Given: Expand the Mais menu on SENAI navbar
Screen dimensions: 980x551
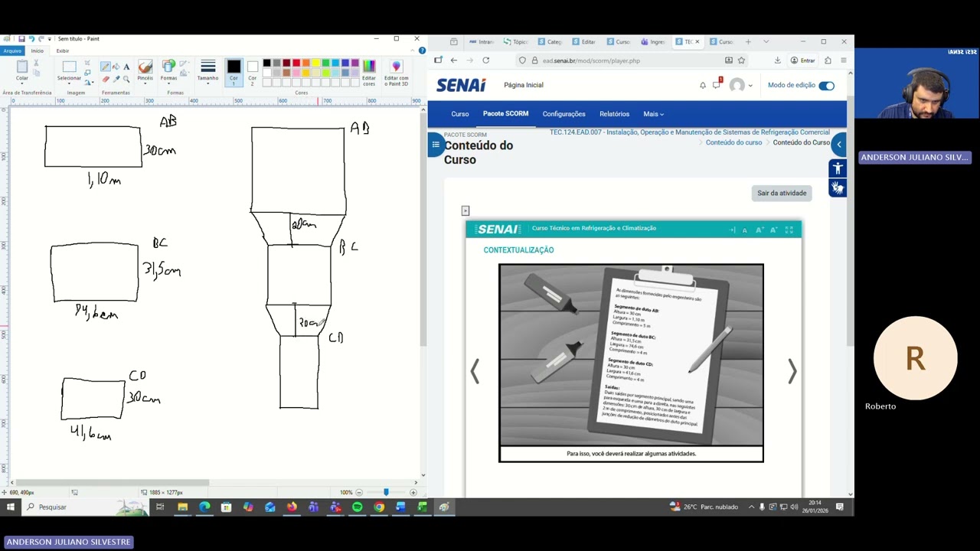Looking at the screenshot, I should tap(653, 114).
